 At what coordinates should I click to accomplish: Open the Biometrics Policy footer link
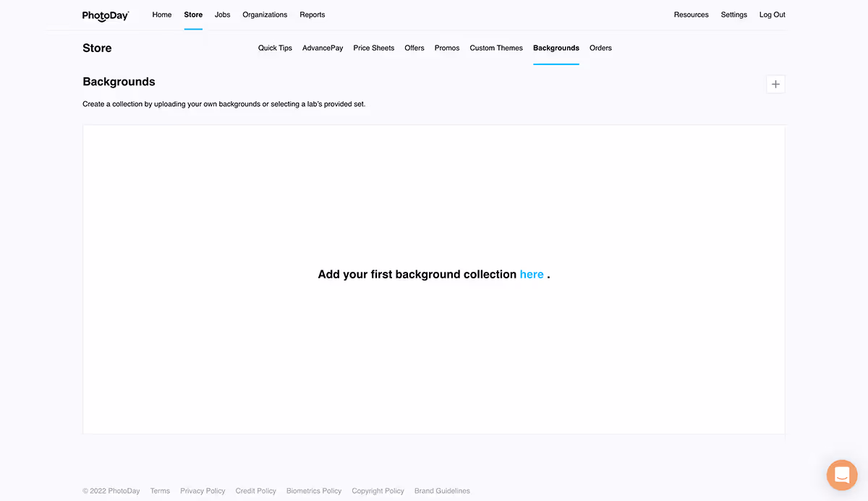(x=314, y=491)
